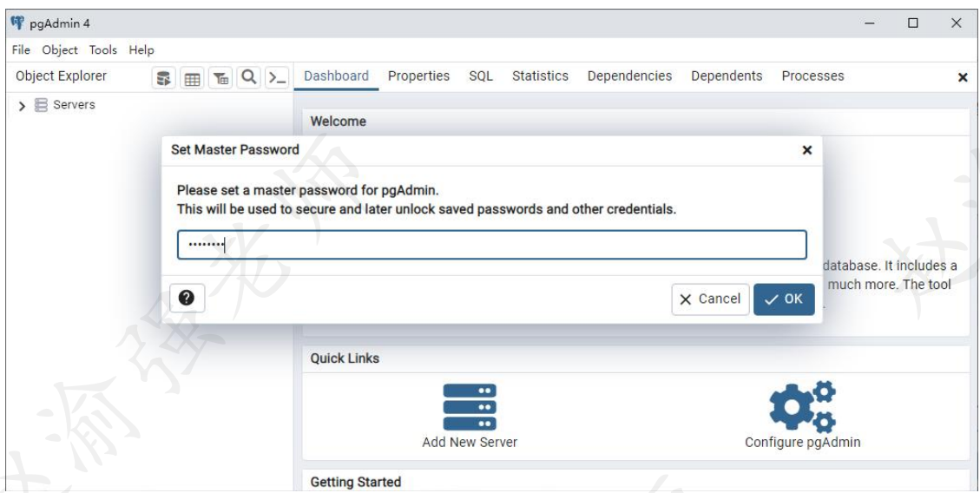Focus the master password input field
This screenshot has width=980, height=493.
pyautogui.click(x=492, y=245)
